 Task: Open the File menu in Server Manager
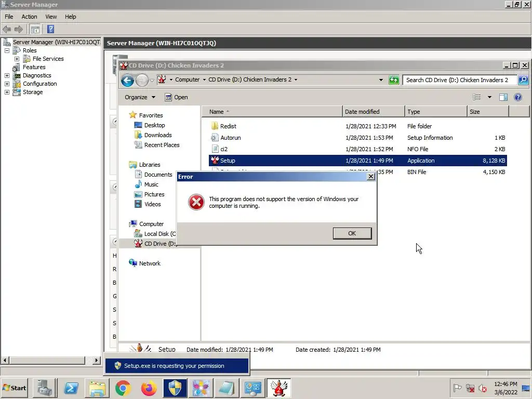point(9,17)
